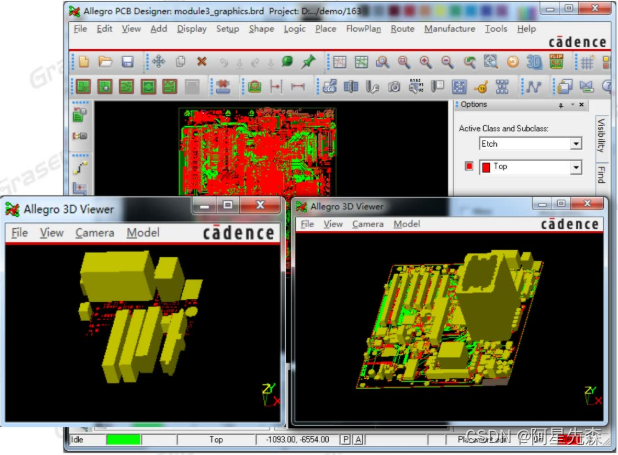Click the Open folder toolbar icon
Screen dimensions: 618x455
pos(104,62)
